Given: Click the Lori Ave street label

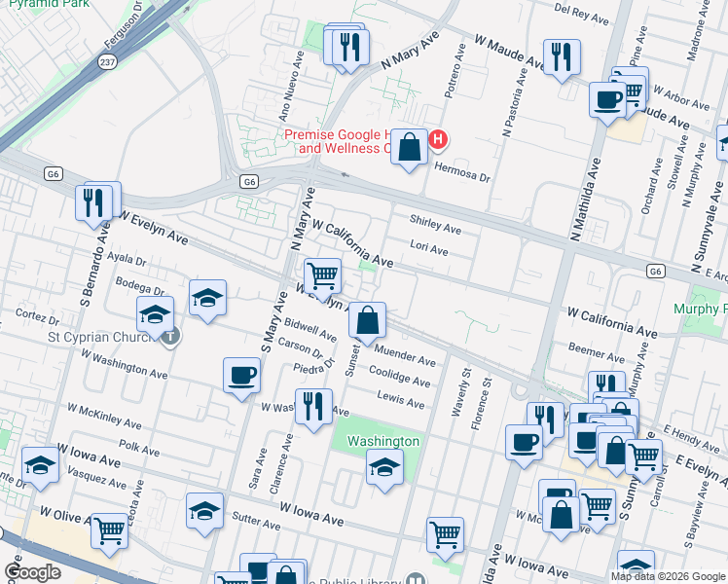Looking at the screenshot, I should point(429,247).
